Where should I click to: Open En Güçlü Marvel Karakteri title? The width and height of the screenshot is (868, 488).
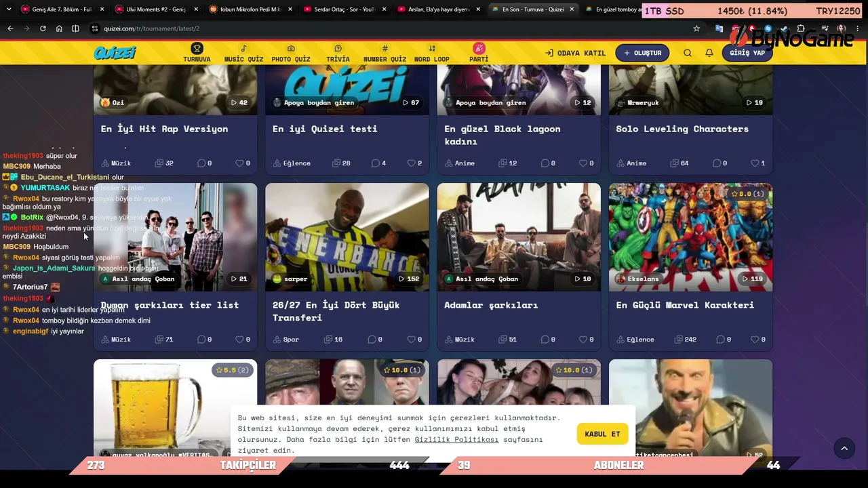click(x=685, y=305)
